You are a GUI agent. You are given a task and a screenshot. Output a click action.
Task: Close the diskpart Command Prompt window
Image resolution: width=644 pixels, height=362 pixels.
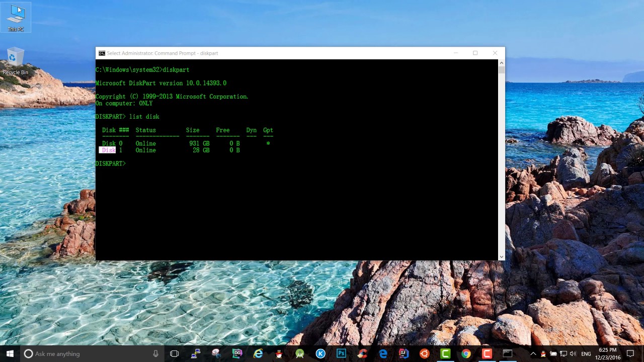495,53
